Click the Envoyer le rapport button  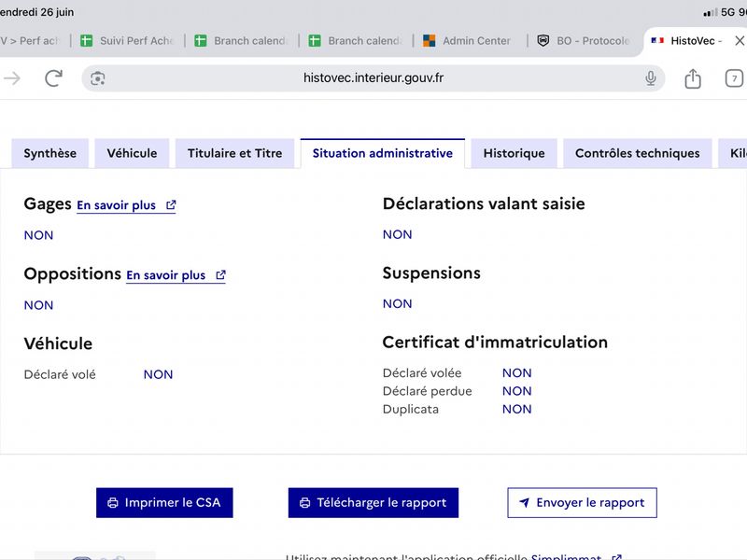pos(582,503)
